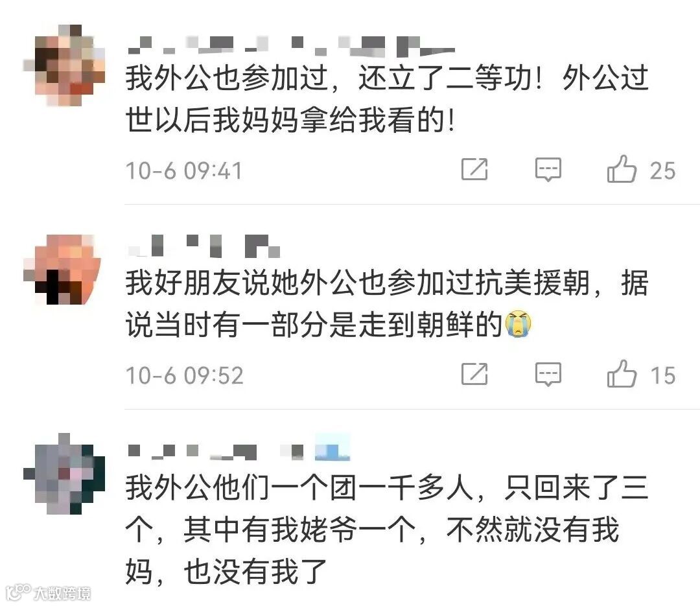The height and width of the screenshot is (606, 700).
Task: Reply to the 10-6 09:41 comment
Action: pyautogui.click(x=548, y=170)
